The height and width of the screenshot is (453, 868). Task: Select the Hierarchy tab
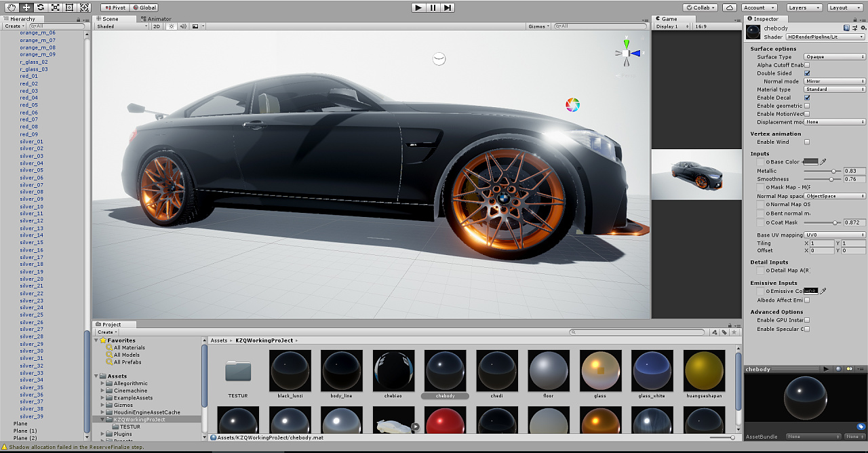click(22, 19)
